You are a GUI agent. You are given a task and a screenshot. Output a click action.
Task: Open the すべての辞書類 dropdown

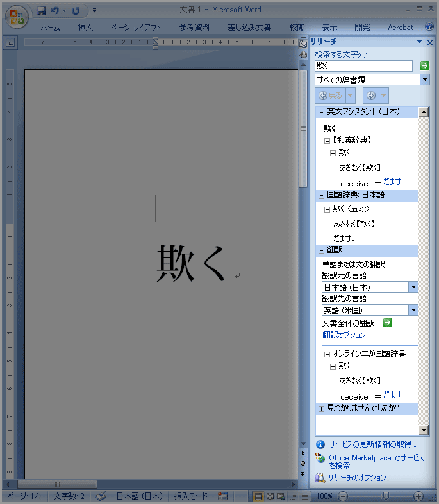(x=425, y=79)
